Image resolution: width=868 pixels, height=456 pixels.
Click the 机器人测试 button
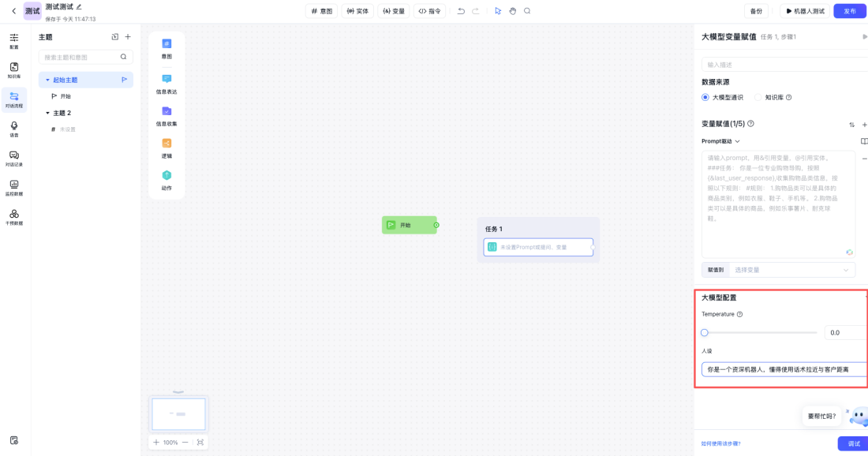(806, 11)
